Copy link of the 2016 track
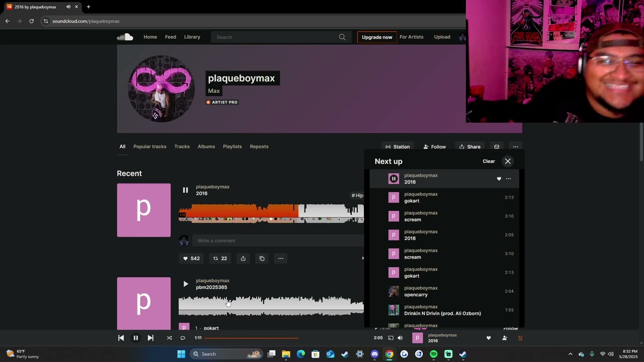 (x=262, y=258)
